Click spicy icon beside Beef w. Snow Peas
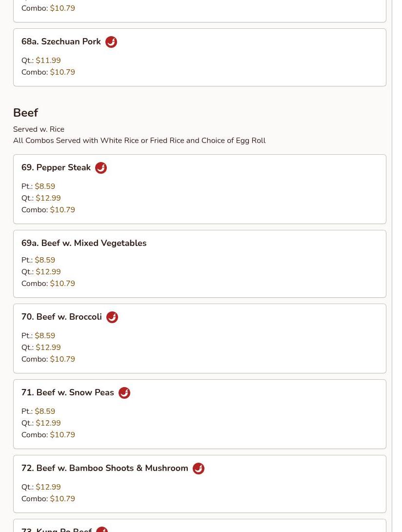The height and width of the screenshot is (532, 402). point(124,393)
